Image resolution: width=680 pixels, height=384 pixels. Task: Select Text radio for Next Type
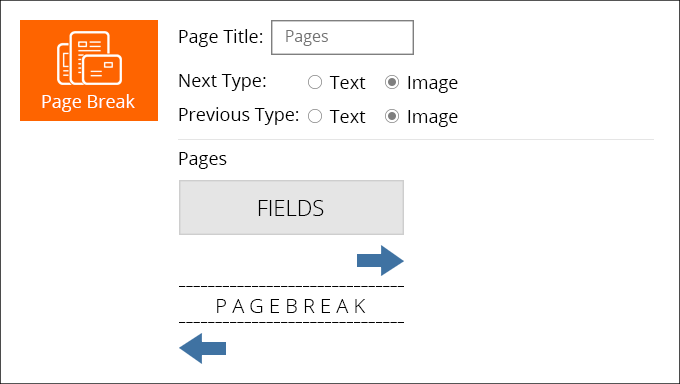(x=315, y=82)
